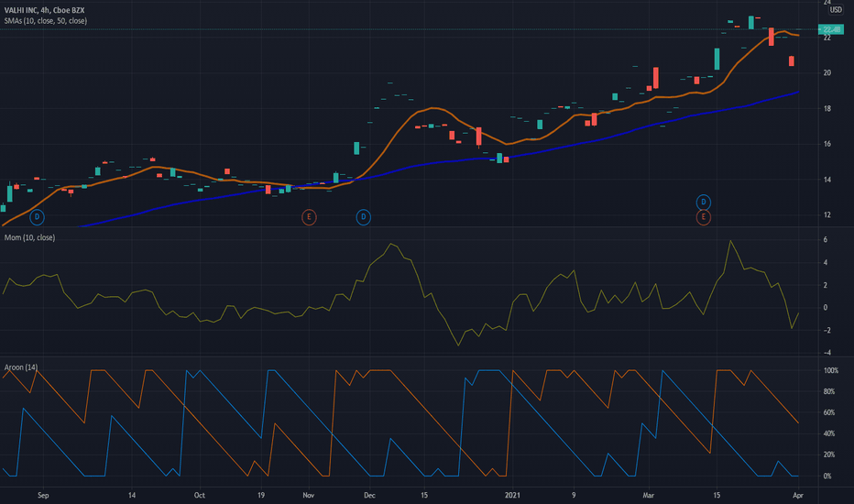Click the dividend D marker near Sep
This screenshot has width=854, height=504.
pyautogui.click(x=37, y=217)
